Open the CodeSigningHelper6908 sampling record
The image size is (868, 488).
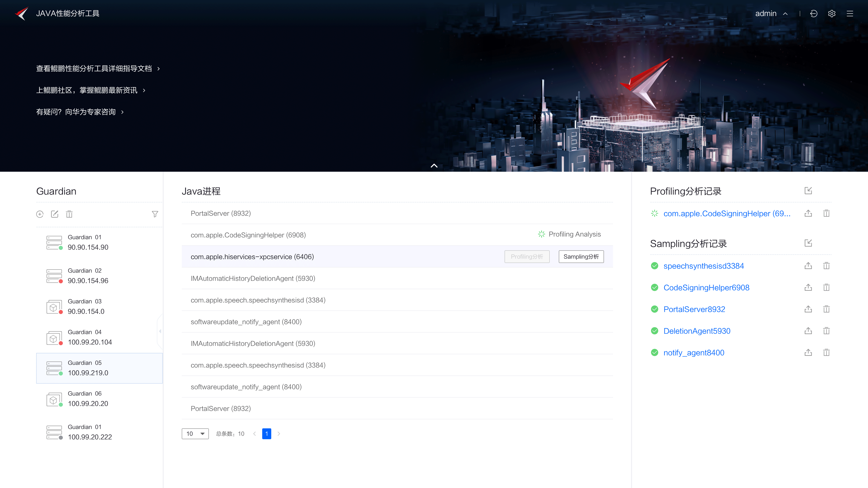pyautogui.click(x=706, y=288)
